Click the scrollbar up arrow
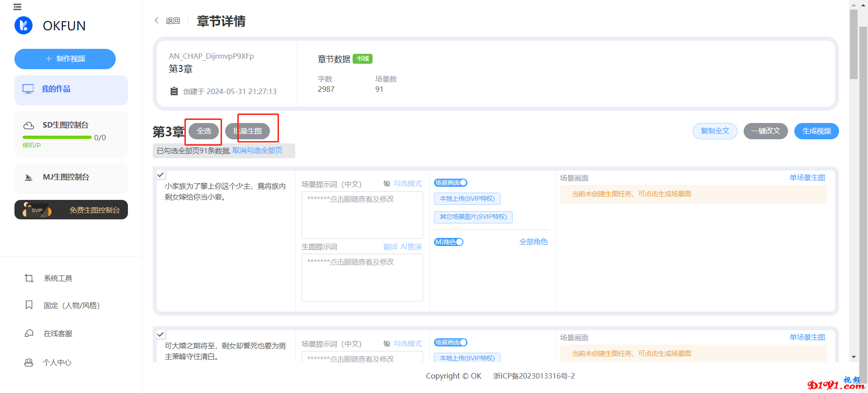 click(854, 5)
